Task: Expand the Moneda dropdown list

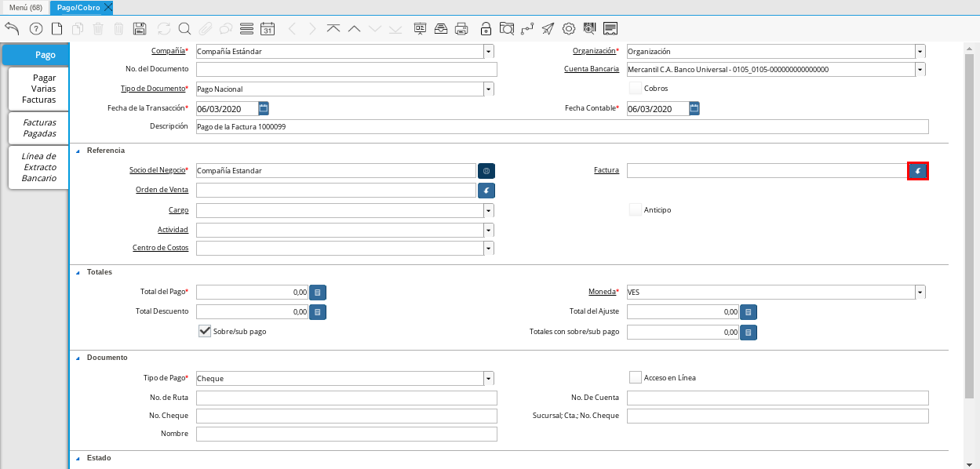Action: (920, 292)
